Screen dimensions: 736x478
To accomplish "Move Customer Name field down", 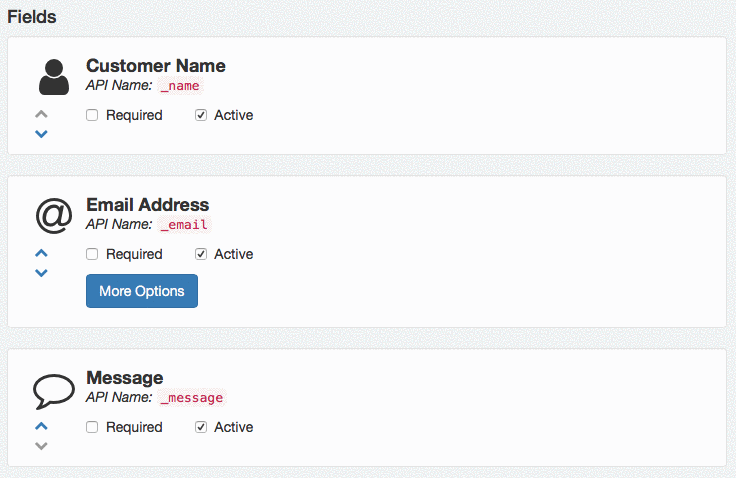I will [x=41, y=133].
